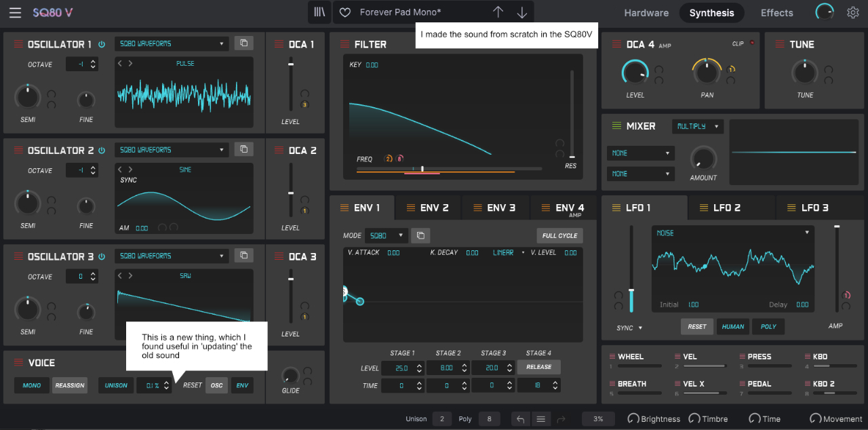The width and height of the screenshot is (868, 430).
Task: Click the undo arrow in bottom bar
Action: pos(520,419)
